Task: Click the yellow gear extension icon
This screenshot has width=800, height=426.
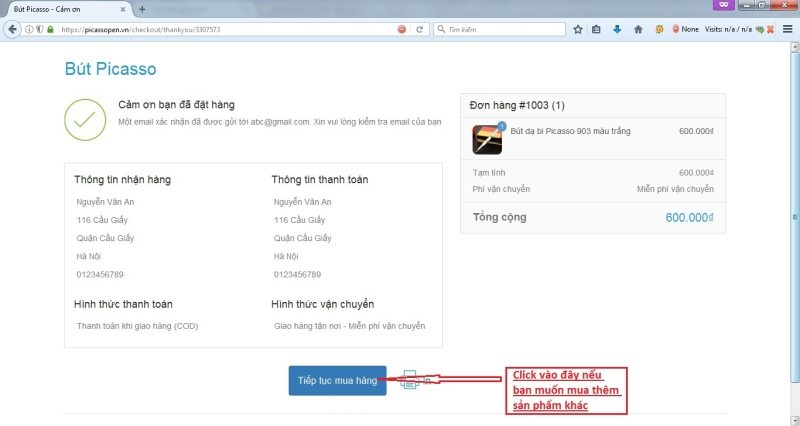Action: point(659,30)
